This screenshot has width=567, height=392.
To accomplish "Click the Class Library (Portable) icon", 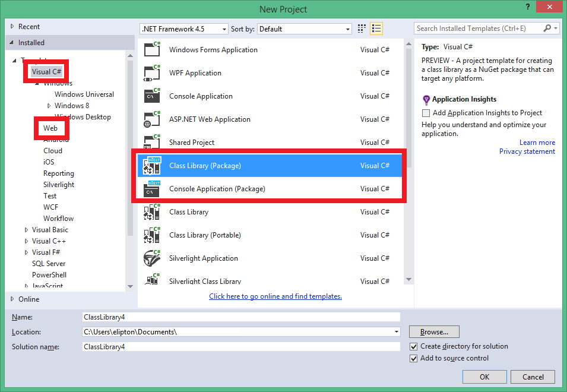I will (152, 235).
